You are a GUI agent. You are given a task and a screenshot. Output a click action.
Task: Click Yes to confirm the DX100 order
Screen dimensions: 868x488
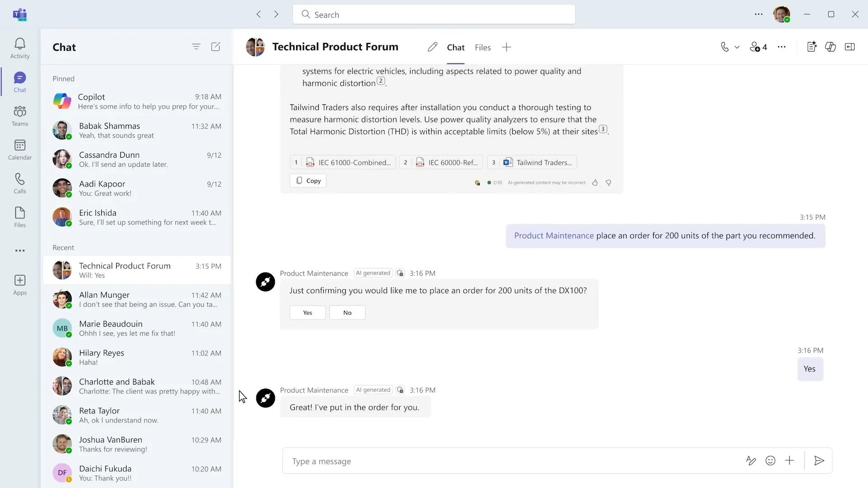coord(307,312)
